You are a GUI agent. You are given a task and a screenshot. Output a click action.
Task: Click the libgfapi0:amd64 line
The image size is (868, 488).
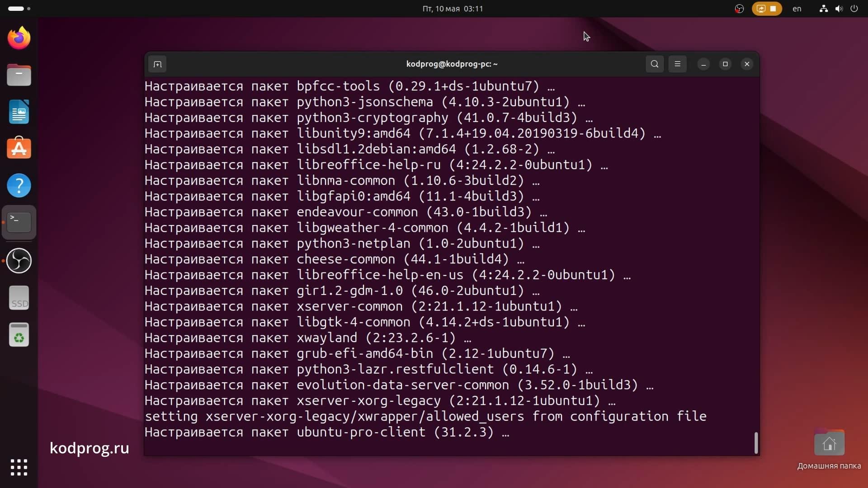(342, 197)
